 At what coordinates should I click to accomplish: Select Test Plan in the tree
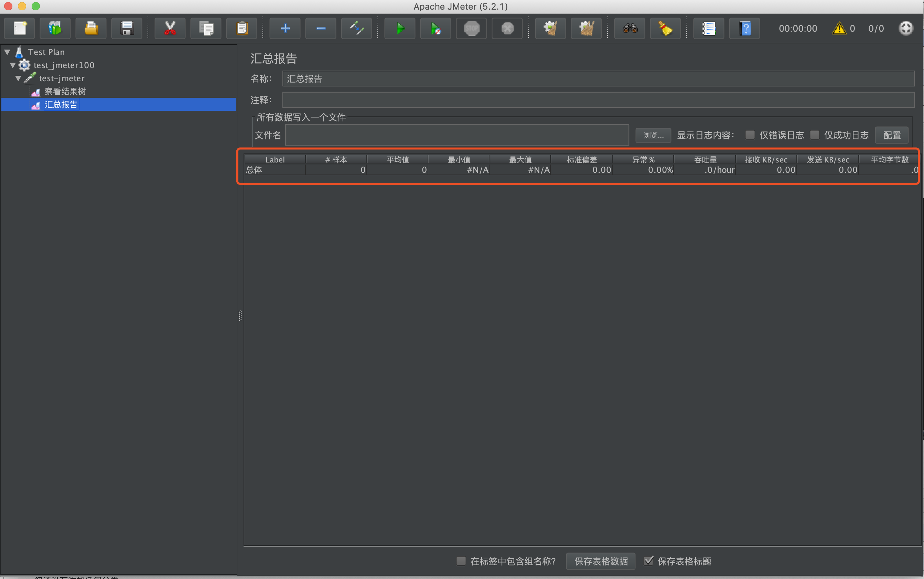point(46,52)
